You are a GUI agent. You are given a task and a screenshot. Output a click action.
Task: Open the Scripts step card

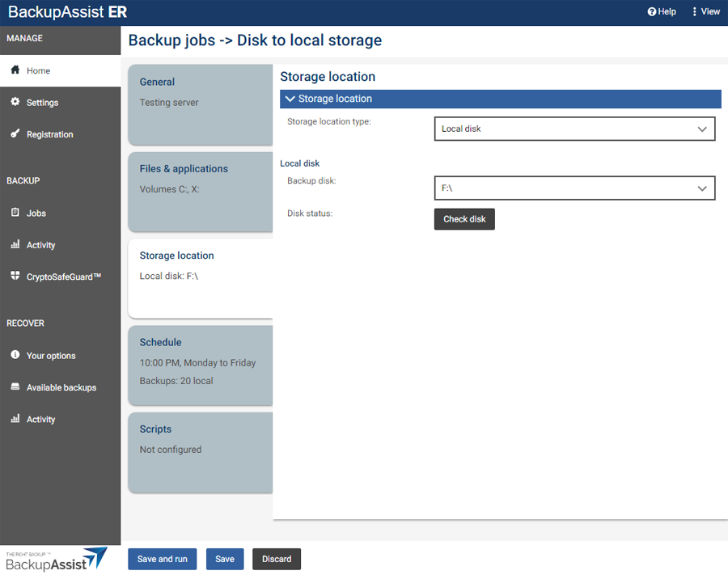tap(200, 452)
